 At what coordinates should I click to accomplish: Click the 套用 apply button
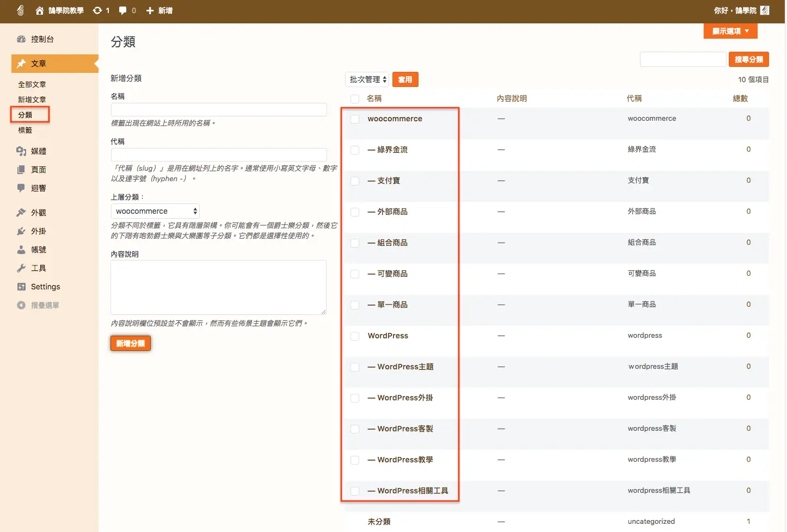[x=405, y=79]
